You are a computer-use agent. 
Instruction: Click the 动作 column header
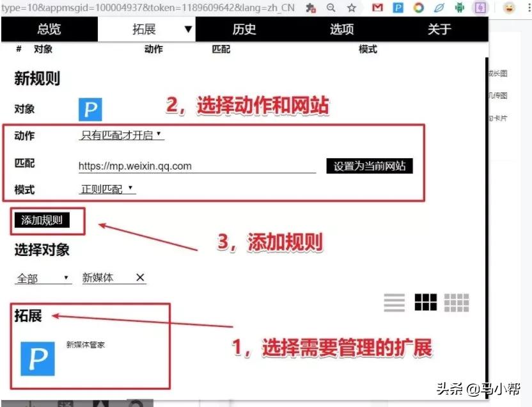tap(153, 49)
